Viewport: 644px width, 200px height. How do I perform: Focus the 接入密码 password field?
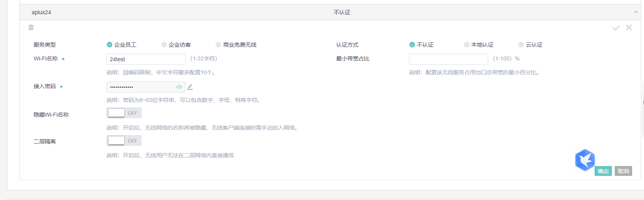(x=140, y=87)
